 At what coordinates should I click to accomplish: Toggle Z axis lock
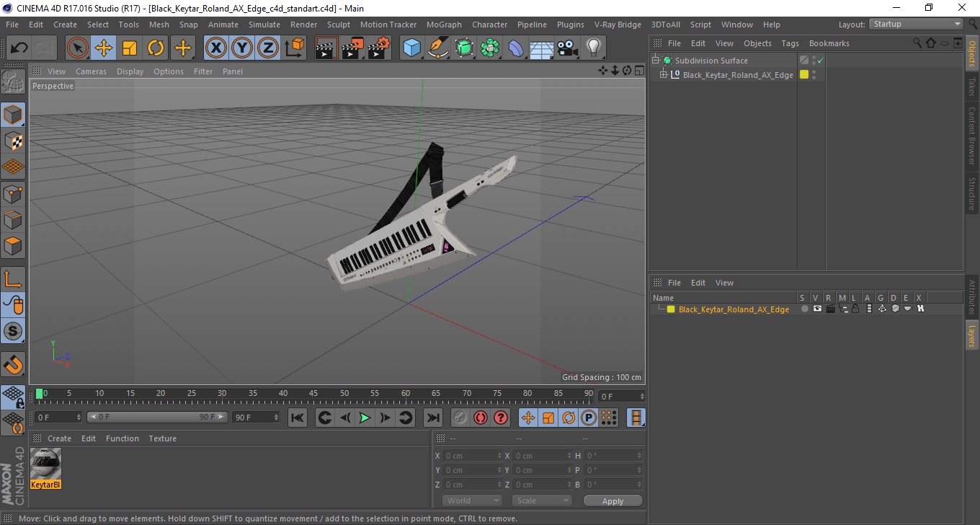(268, 48)
